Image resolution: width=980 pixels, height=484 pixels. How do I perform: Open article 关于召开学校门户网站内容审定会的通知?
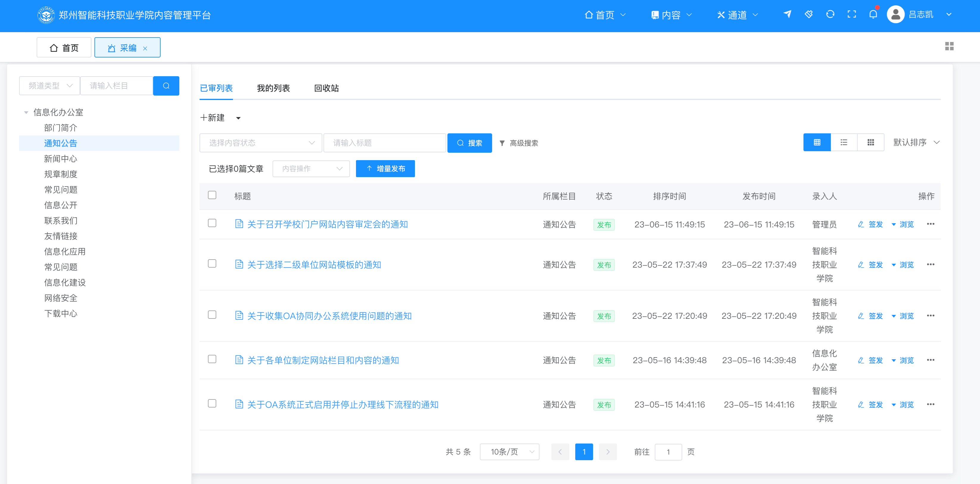[x=327, y=224]
